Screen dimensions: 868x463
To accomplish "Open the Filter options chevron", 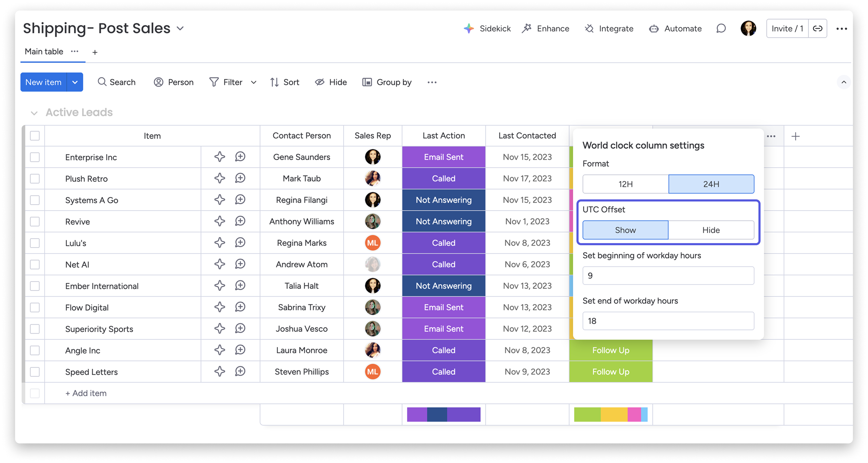I will [x=254, y=82].
